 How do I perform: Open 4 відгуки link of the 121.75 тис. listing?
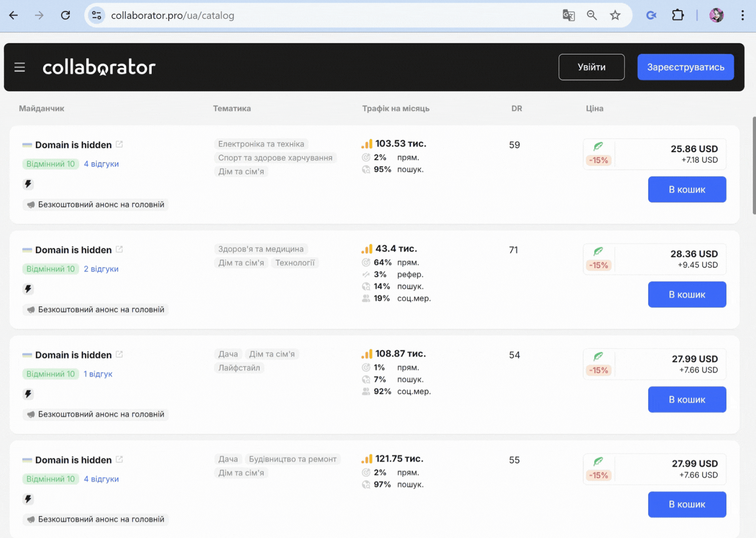pos(101,479)
